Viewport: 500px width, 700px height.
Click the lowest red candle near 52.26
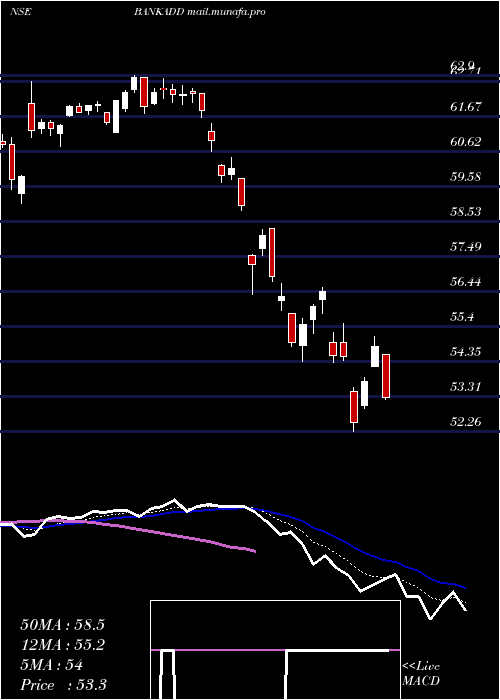[354, 407]
